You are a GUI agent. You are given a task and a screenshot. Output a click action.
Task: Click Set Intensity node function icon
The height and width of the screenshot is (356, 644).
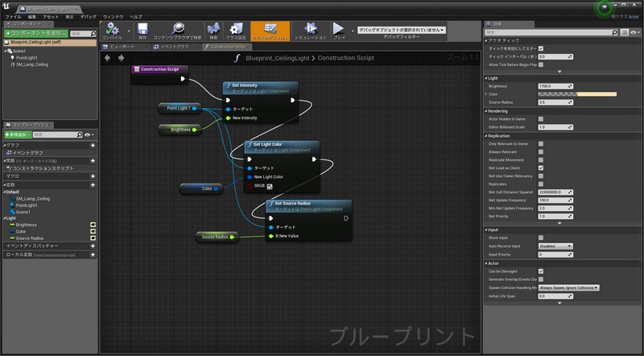(229, 85)
